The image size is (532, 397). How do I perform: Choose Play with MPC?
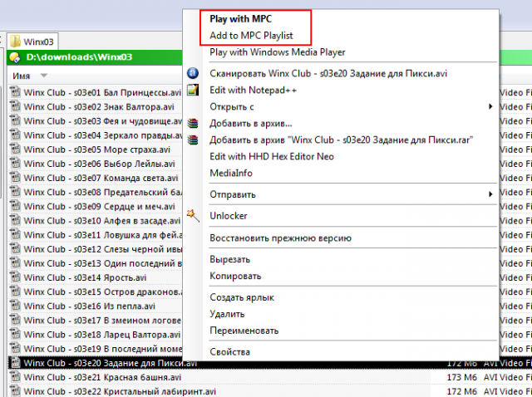[x=240, y=19]
